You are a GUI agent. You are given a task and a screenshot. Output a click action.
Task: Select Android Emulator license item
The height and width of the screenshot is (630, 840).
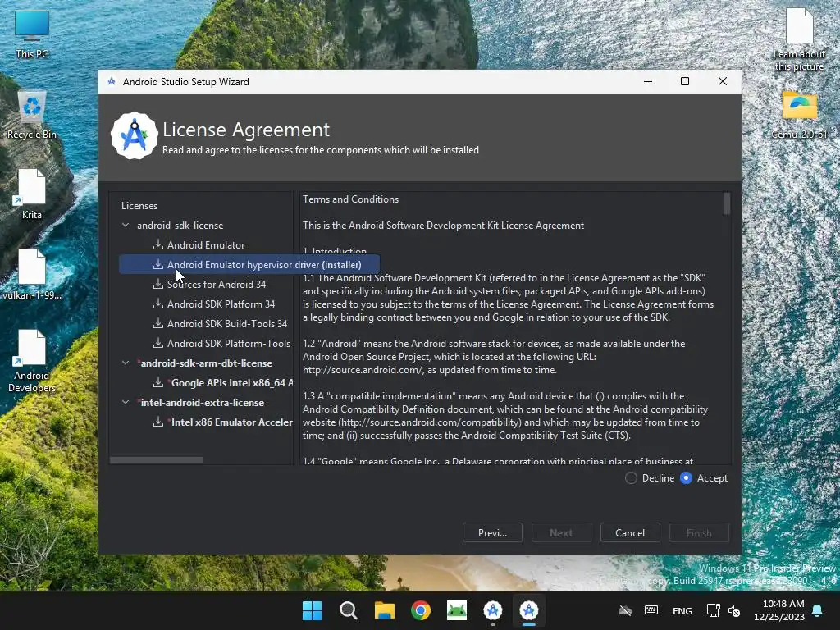point(206,244)
